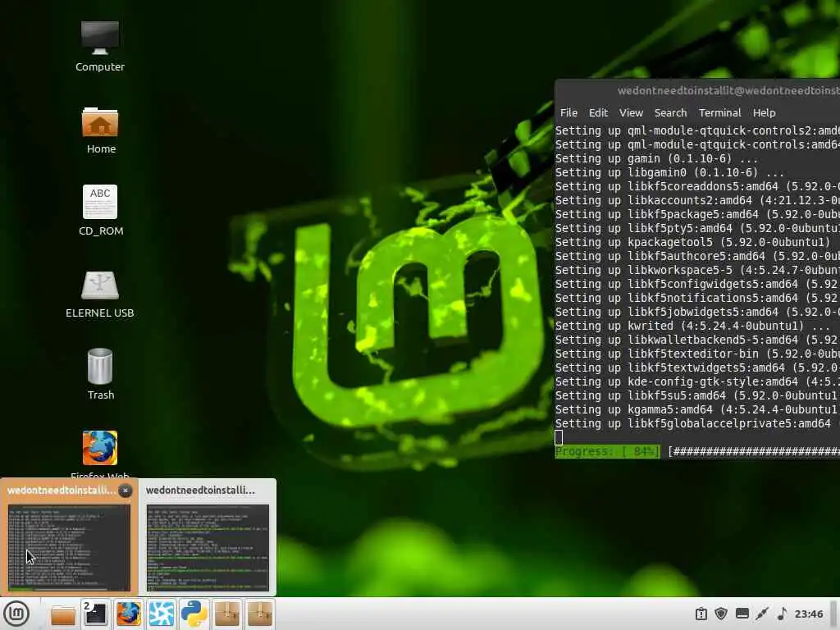The image size is (840, 630).
Task: Open the Firefox Web Browser desktop icon
Action: (x=100, y=454)
